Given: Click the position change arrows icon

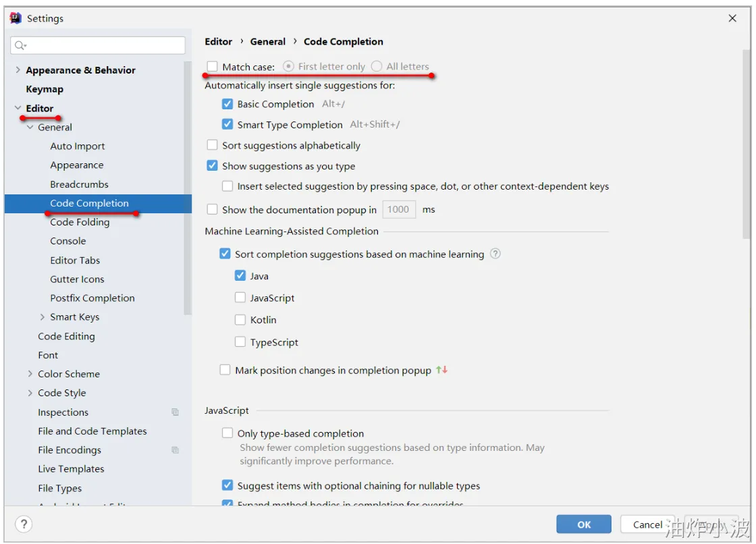Looking at the screenshot, I should click(x=441, y=370).
